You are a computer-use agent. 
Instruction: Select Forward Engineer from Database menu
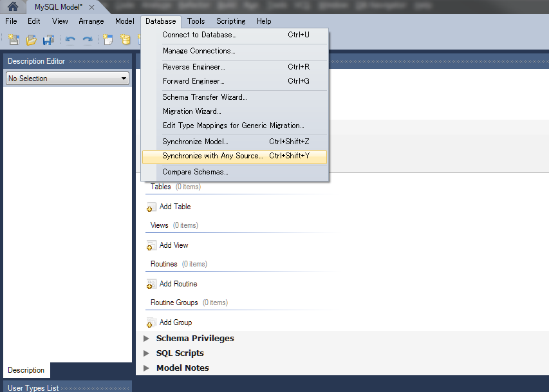(x=234, y=81)
